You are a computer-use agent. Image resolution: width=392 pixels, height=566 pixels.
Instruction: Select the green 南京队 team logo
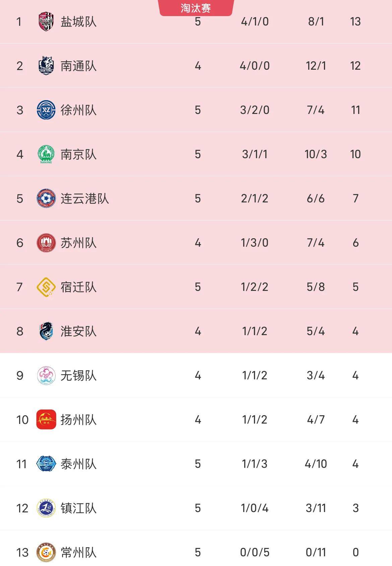click(x=46, y=154)
